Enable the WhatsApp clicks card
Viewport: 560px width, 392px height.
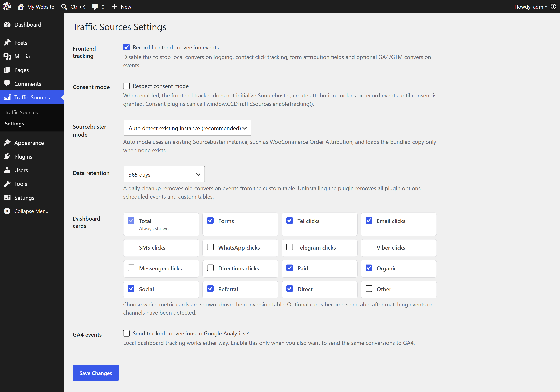[210, 247]
